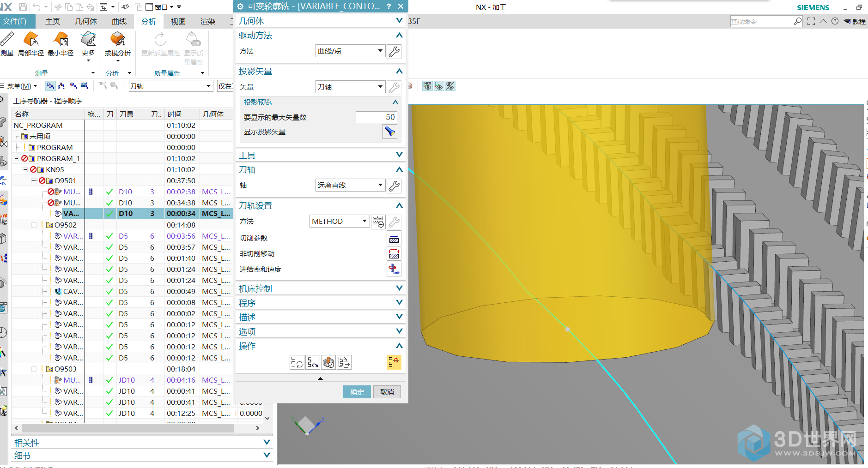Click the paint brush icon in quick access bar
The height and width of the screenshot is (468, 868).
click(x=126, y=7)
